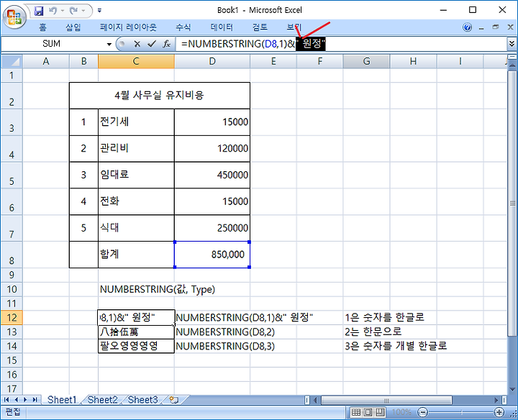Click the zoom slider track
This screenshot has height=420, width=518.
461,412
